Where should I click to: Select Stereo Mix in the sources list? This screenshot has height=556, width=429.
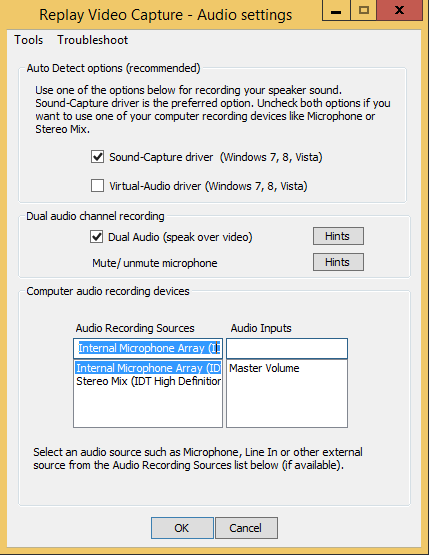pyautogui.click(x=148, y=381)
